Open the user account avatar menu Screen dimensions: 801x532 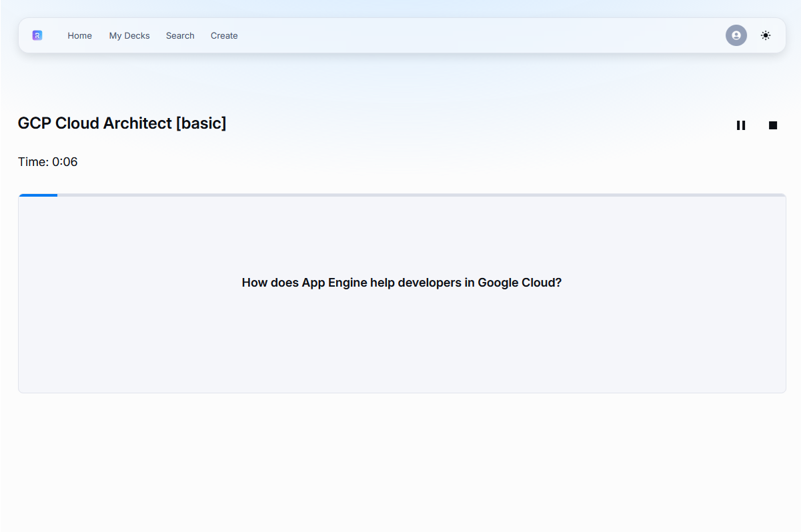point(736,35)
